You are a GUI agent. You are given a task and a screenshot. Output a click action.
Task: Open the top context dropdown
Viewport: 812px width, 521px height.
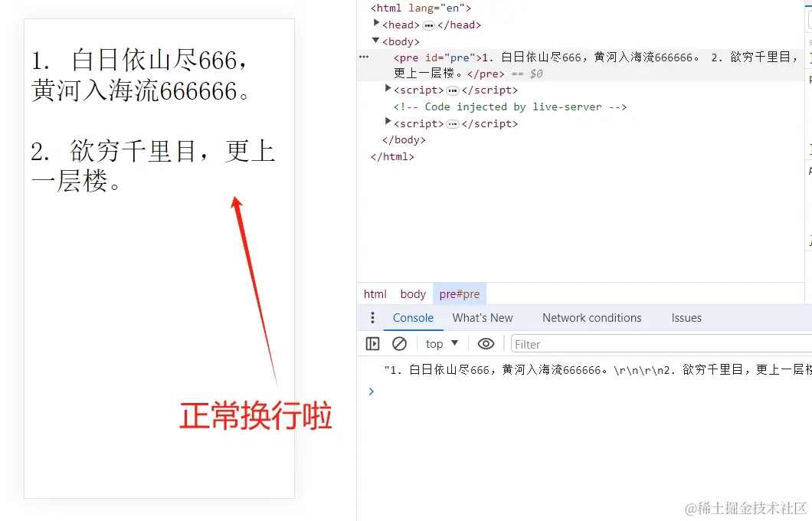442,344
